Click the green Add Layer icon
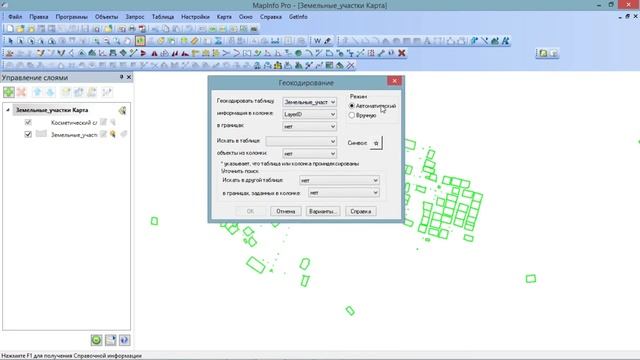The image size is (640, 360). pyautogui.click(x=9, y=92)
